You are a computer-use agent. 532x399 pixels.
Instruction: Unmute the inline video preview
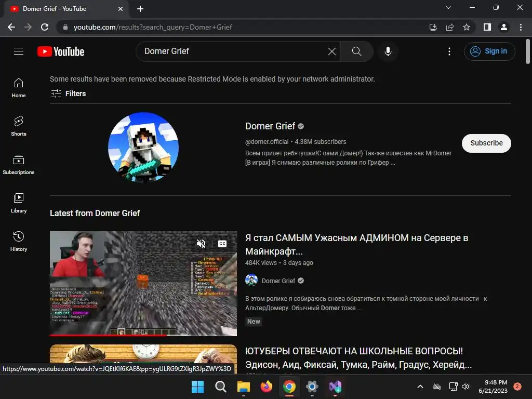[201, 244]
